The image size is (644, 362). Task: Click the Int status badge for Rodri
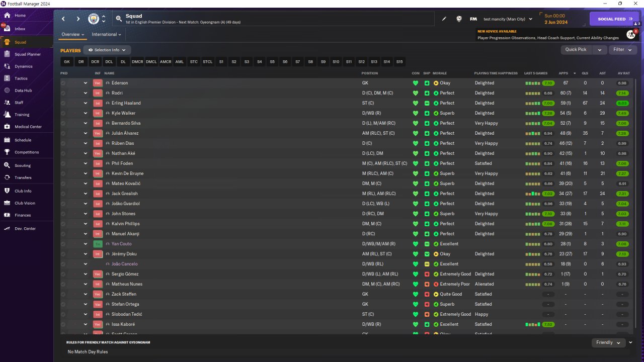(x=98, y=93)
